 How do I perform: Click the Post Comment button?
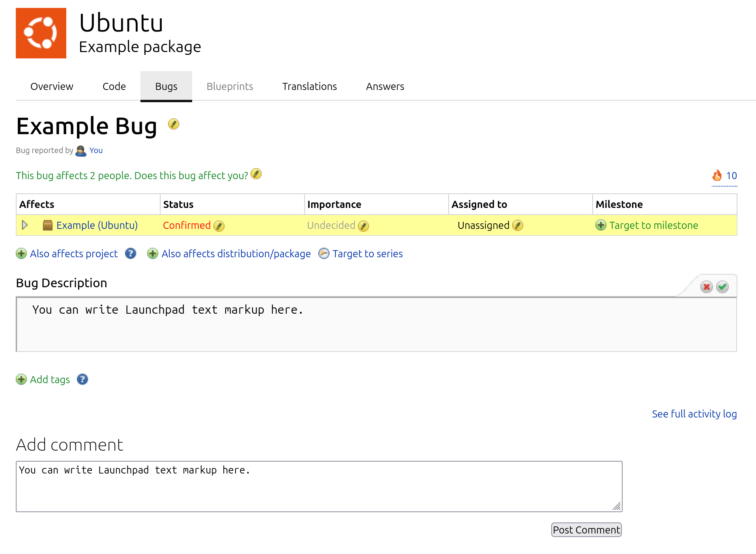586,530
